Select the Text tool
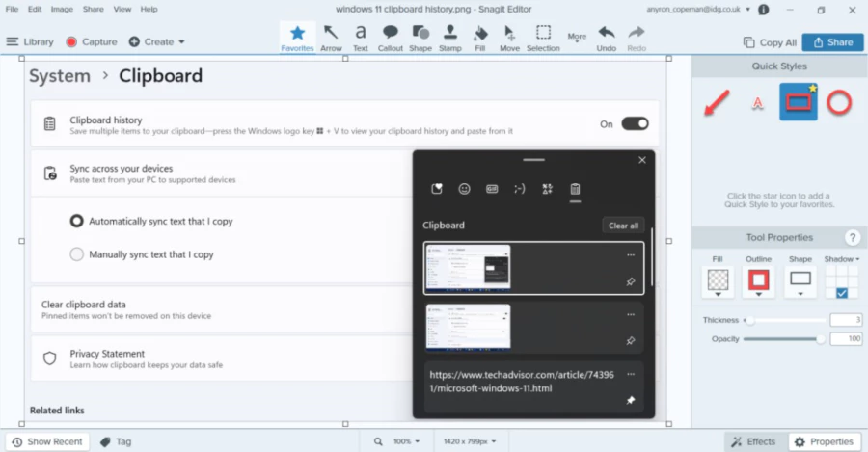The image size is (868, 452). 361,38
